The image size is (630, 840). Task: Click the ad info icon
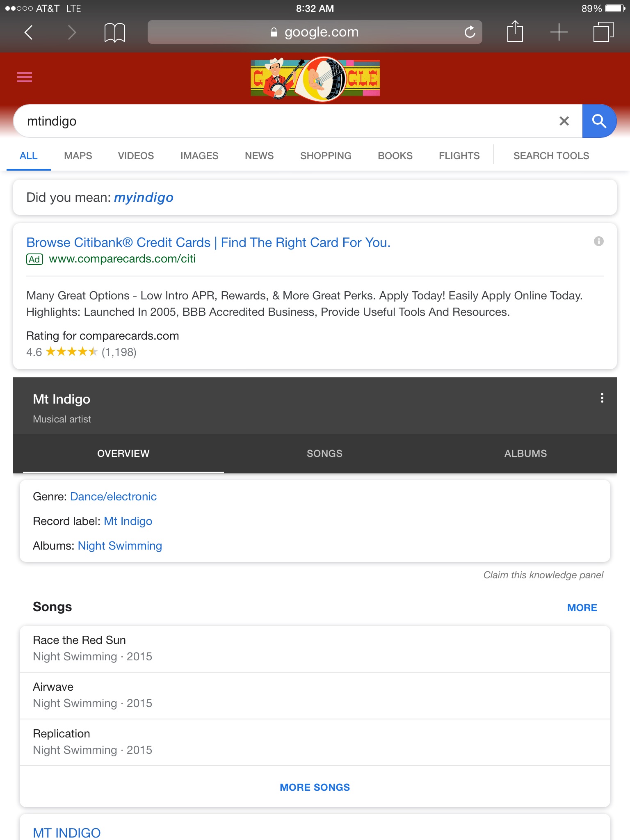pos(598,241)
